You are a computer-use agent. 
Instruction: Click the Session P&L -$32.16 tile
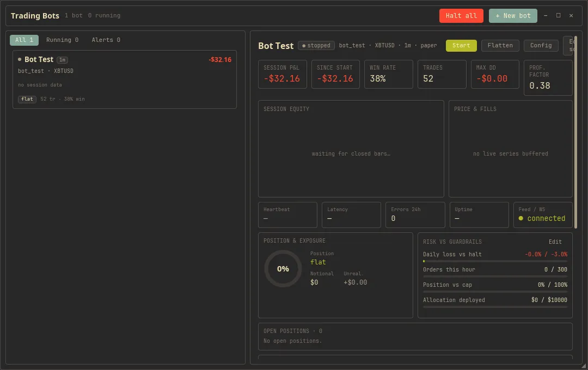click(x=283, y=74)
